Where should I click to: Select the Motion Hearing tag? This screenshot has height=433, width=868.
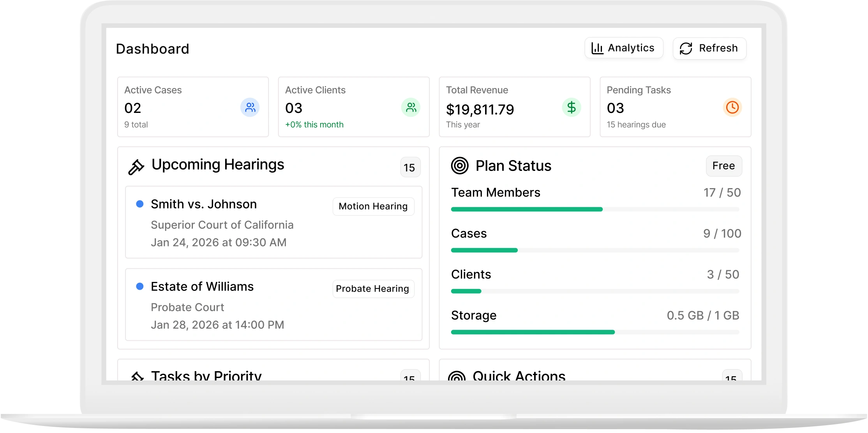(373, 206)
